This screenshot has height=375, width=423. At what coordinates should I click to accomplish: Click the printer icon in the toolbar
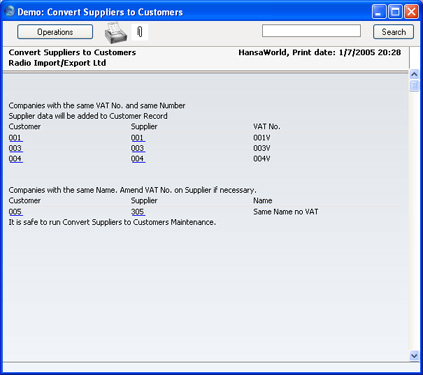(116, 33)
